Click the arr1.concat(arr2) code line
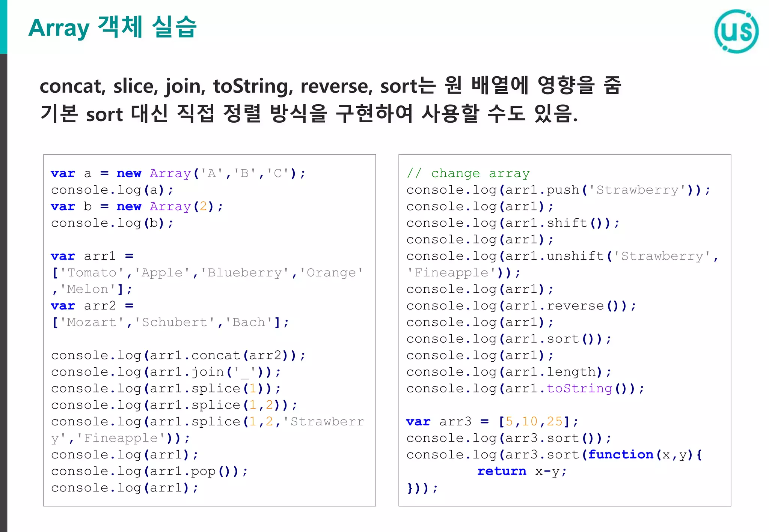The height and width of the screenshot is (532, 769). point(178,355)
